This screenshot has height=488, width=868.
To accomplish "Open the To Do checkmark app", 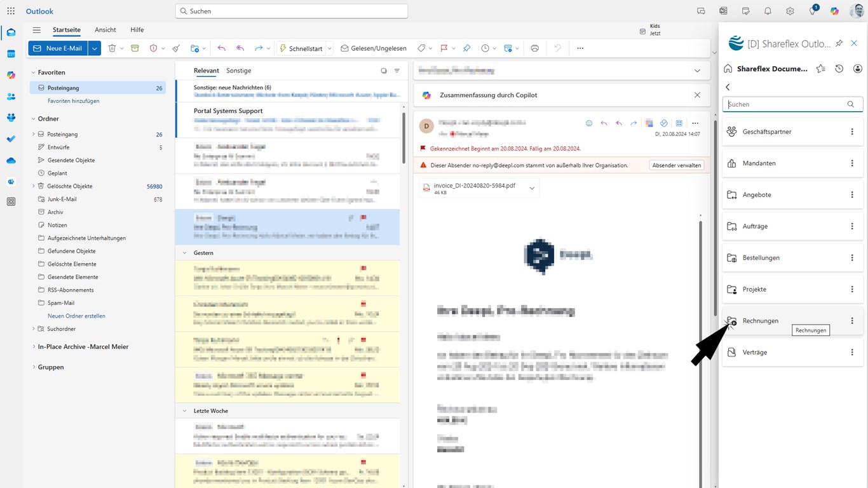I will tap(11, 139).
